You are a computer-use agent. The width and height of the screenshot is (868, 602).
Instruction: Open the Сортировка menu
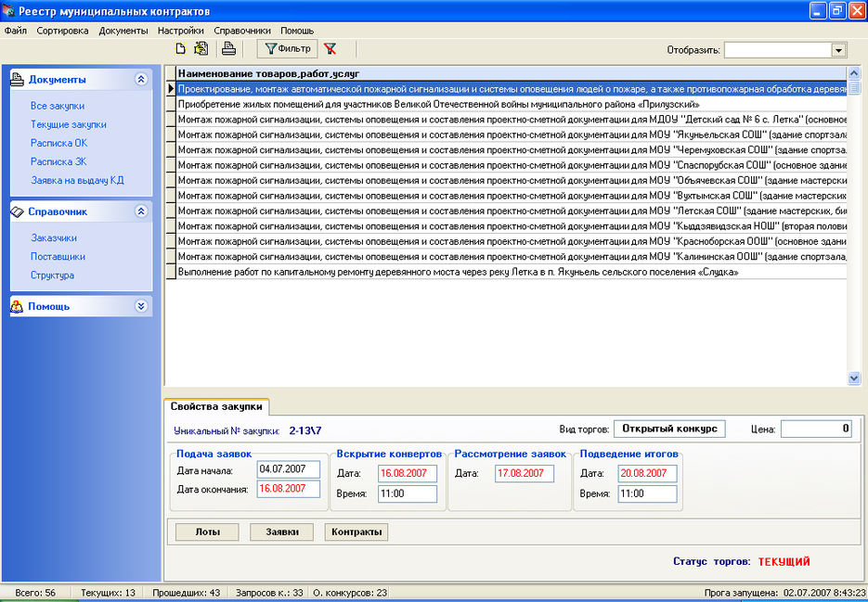62,31
